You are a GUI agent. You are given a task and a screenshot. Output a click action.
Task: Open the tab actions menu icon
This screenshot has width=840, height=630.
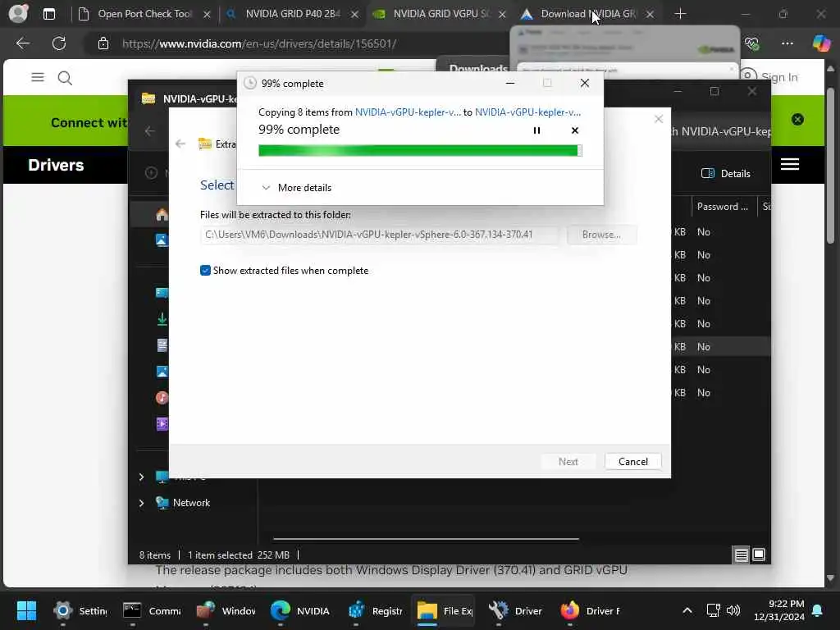point(48,14)
